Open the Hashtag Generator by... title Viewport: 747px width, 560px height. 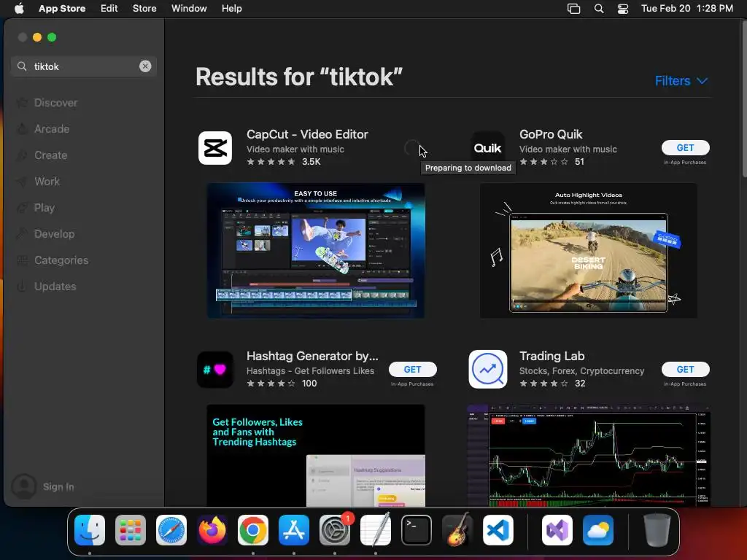pyautogui.click(x=312, y=356)
